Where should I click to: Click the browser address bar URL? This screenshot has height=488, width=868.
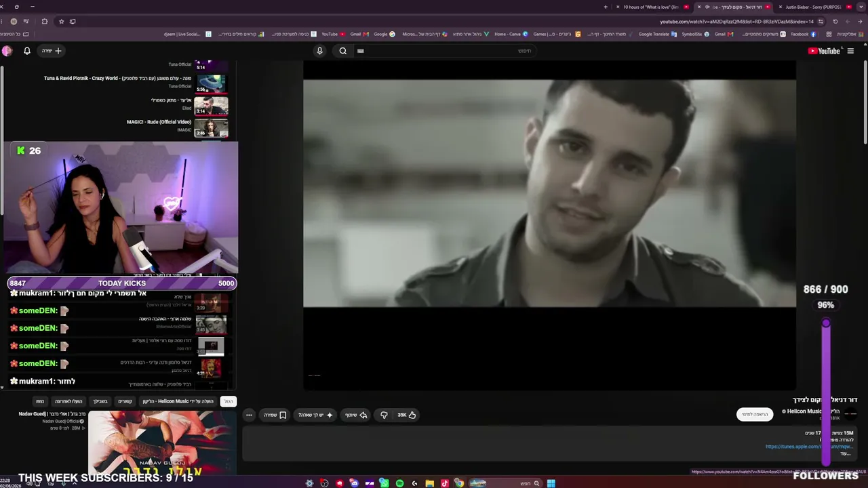pos(736,21)
